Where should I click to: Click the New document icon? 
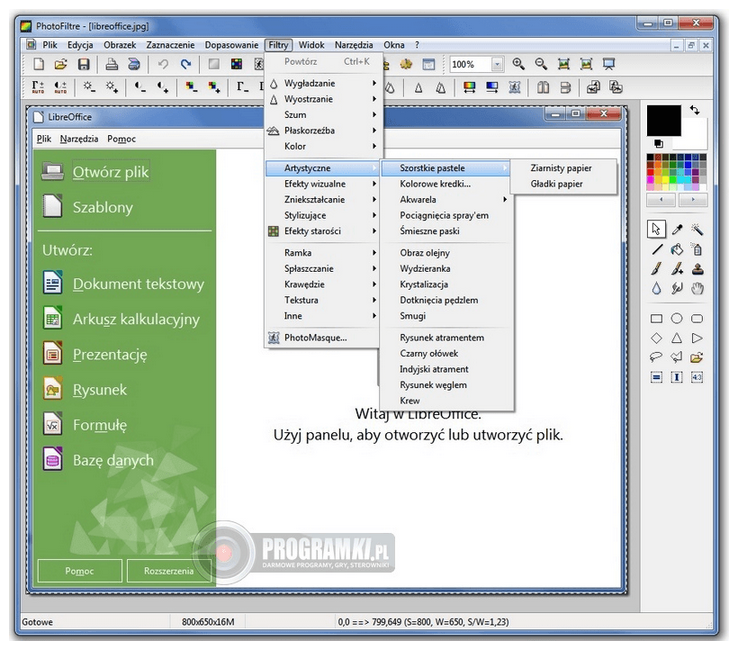pyautogui.click(x=39, y=64)
